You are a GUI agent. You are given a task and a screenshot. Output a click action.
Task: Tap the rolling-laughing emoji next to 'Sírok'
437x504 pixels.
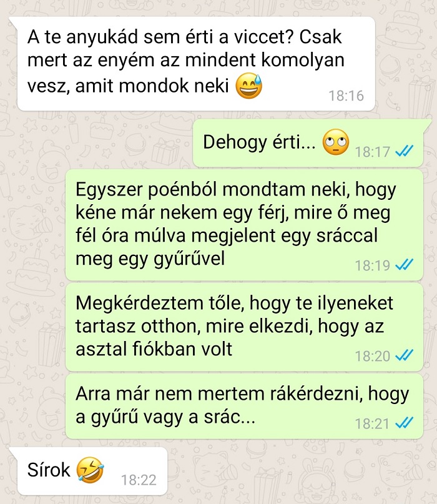[x=90, y=470]
